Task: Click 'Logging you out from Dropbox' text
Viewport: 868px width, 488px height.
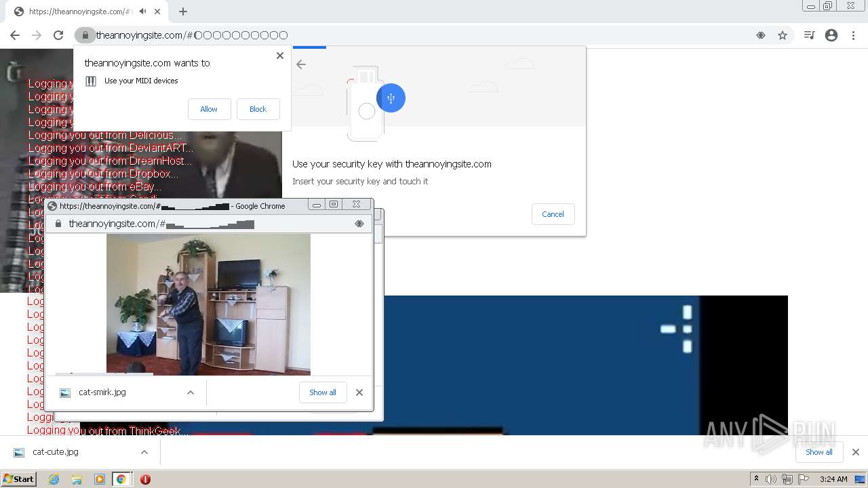Action: 103,174
